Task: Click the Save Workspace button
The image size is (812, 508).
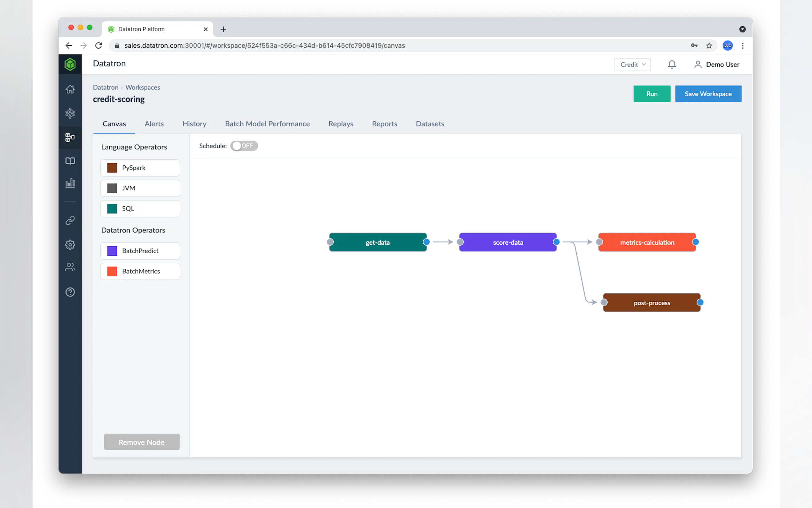Action: click(x=708, y=94)
